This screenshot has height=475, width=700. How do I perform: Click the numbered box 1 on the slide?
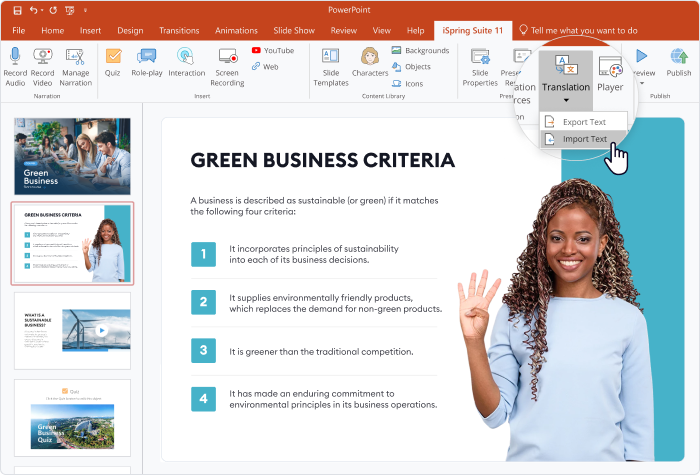pos(204,254)
